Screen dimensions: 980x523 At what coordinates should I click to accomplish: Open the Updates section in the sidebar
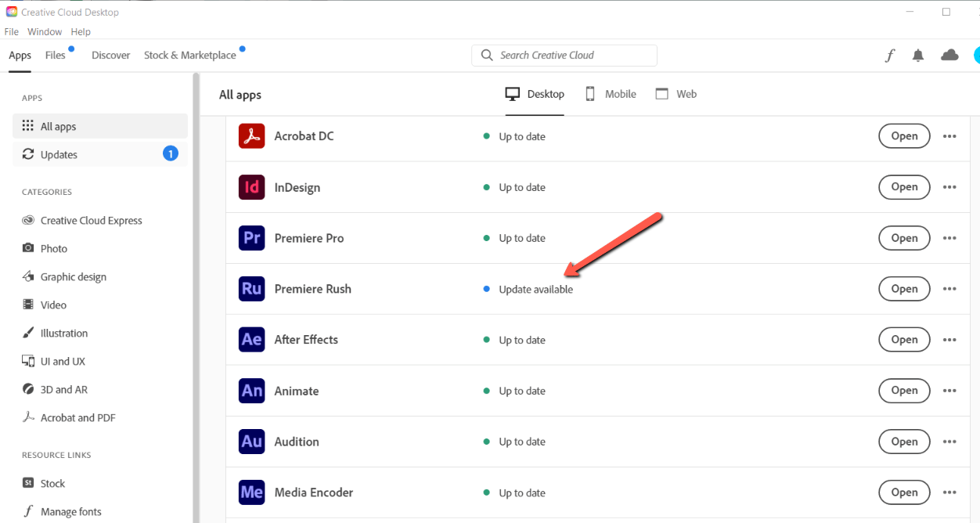click(x=100, y=154)
